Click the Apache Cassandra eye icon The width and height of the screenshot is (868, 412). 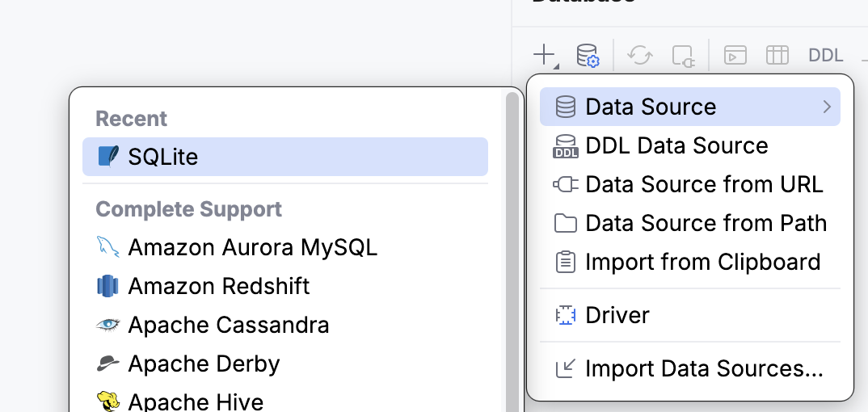point(108,326)
